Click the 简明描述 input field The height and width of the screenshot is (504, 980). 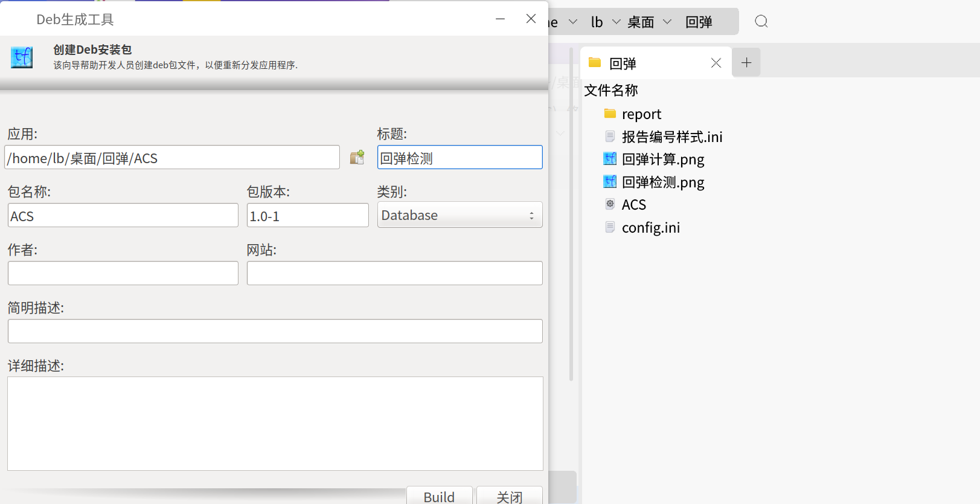275,331
